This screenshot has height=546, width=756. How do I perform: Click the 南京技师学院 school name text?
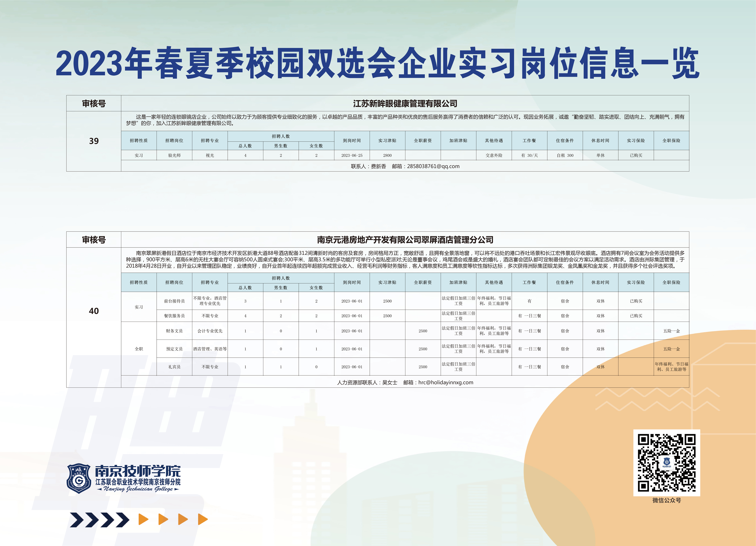pos(138,471)
